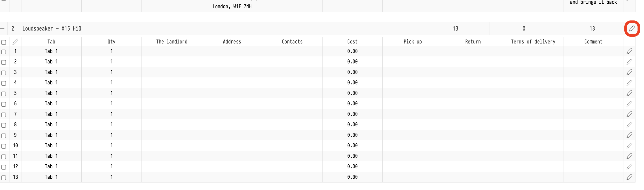Screen dimensions: 644x190
Task: Click the edit pencil on row 8
Action: point(629,125)
